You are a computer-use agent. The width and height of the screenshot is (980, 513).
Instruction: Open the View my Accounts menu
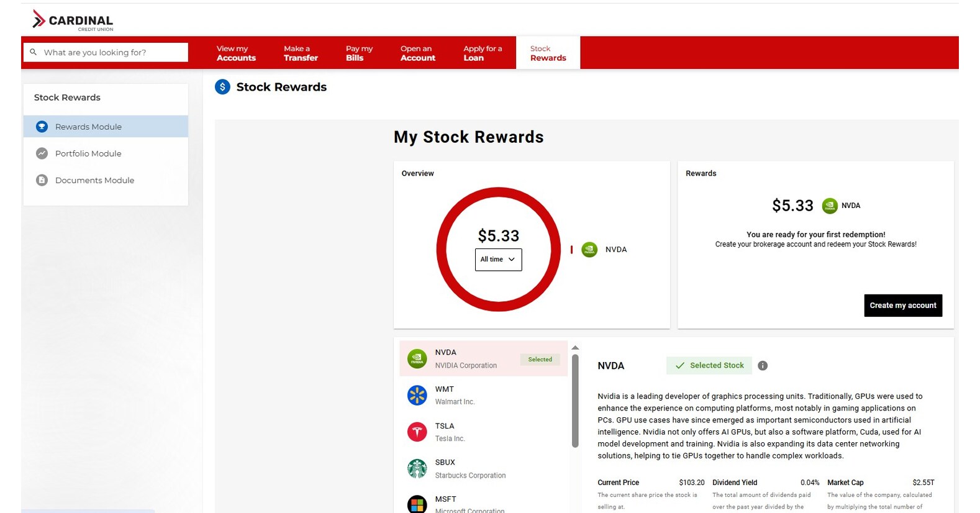click(x=236, y=53)
